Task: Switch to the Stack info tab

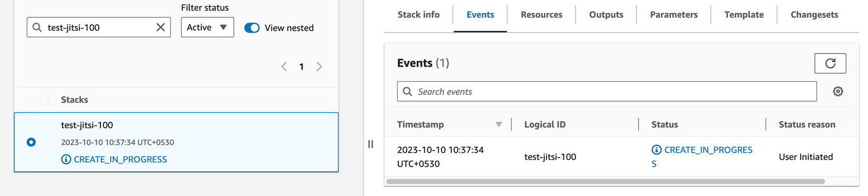Action: (418, 15)
